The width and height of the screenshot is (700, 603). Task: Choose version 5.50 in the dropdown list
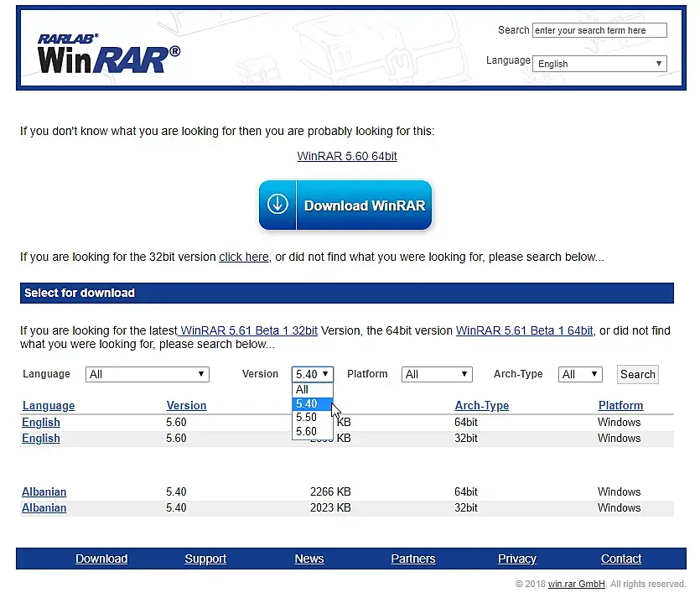click(x=313, y=417)
